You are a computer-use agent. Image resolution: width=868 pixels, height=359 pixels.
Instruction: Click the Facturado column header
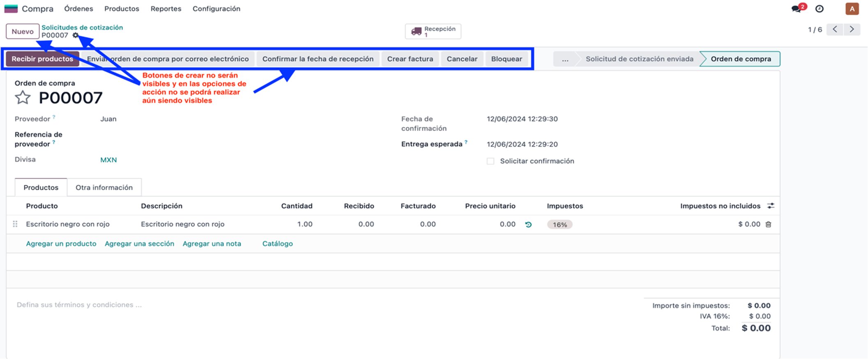coord(418,206)
